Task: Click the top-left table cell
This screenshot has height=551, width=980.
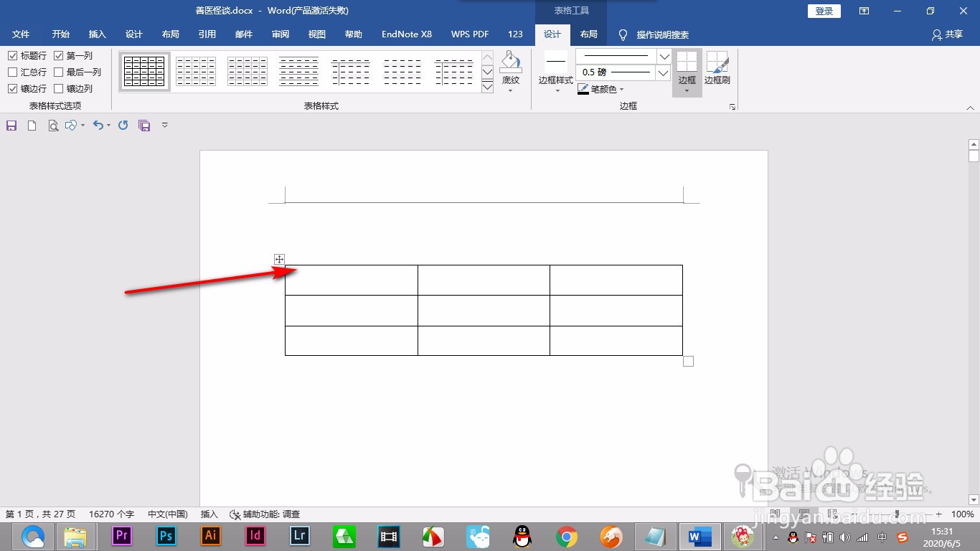Action: 352,280
